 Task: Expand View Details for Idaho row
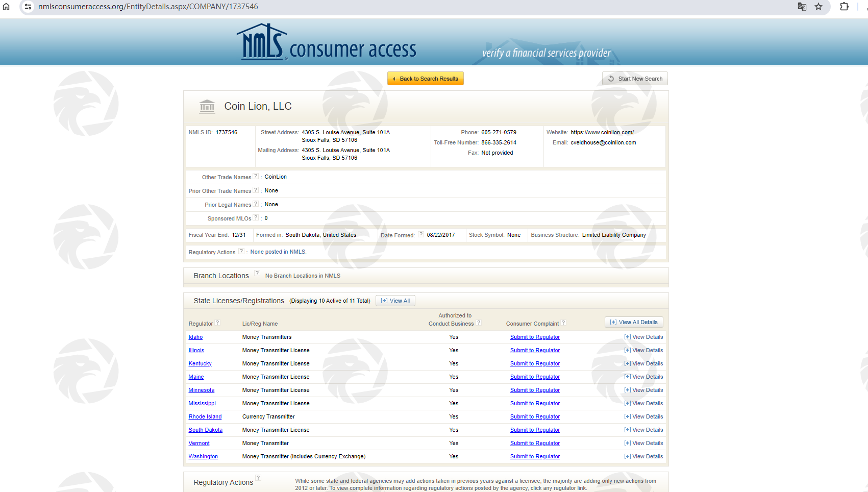pyautogui.click(x=643, y=337)
